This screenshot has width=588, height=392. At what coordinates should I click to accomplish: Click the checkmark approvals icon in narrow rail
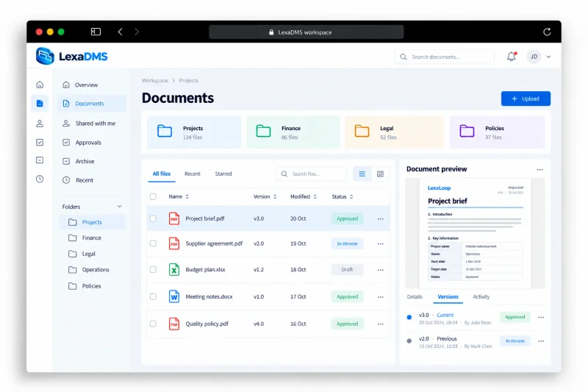[40, 142]
